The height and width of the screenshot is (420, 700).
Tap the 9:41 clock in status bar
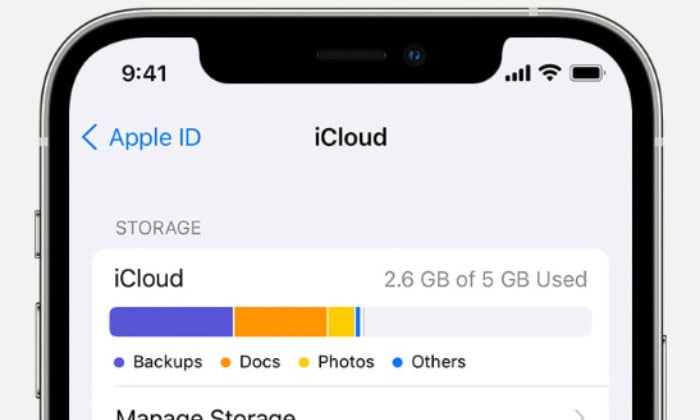[145, 74]
